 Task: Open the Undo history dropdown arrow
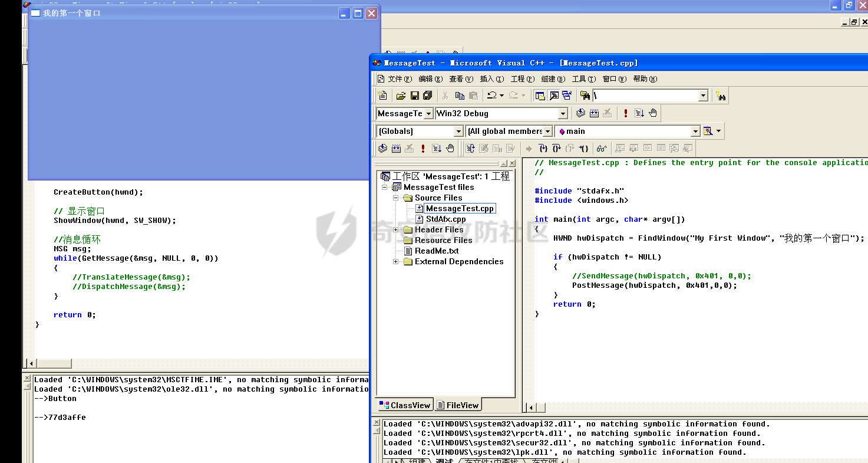(501, 96)
